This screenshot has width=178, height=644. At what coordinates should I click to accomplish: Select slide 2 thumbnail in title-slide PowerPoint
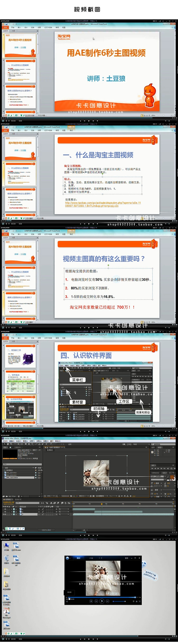20,71
